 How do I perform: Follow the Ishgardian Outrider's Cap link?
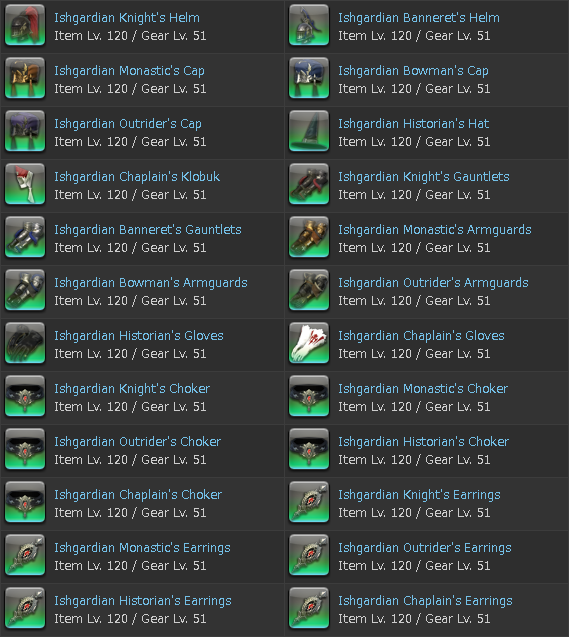click(x=128, y=124)
